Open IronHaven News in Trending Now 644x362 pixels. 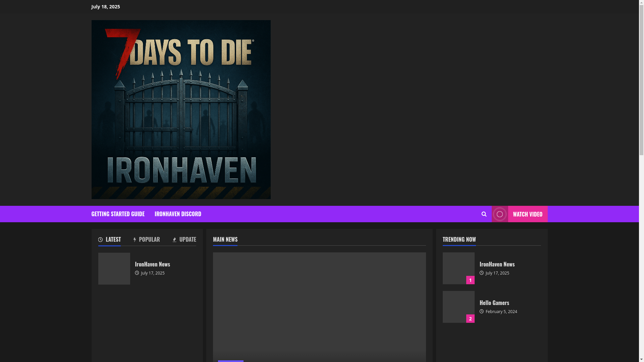[x=497, y=264]
